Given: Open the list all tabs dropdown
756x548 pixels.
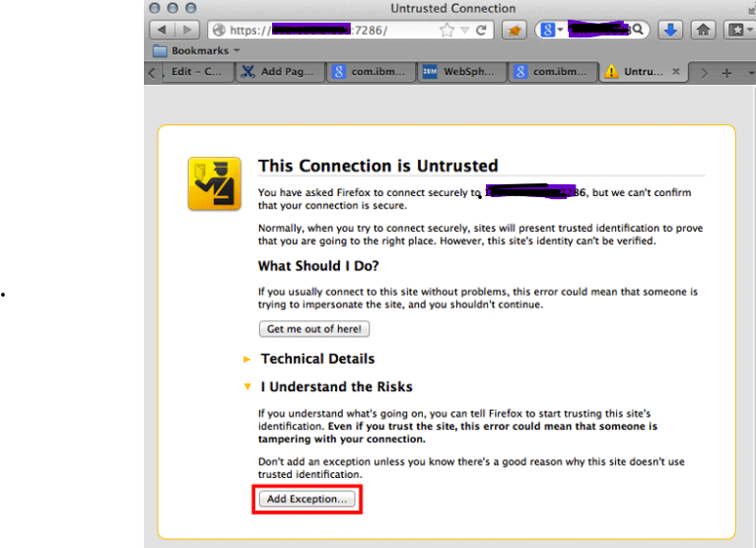Looking at the screenshot, I should (x=751, y=73).
